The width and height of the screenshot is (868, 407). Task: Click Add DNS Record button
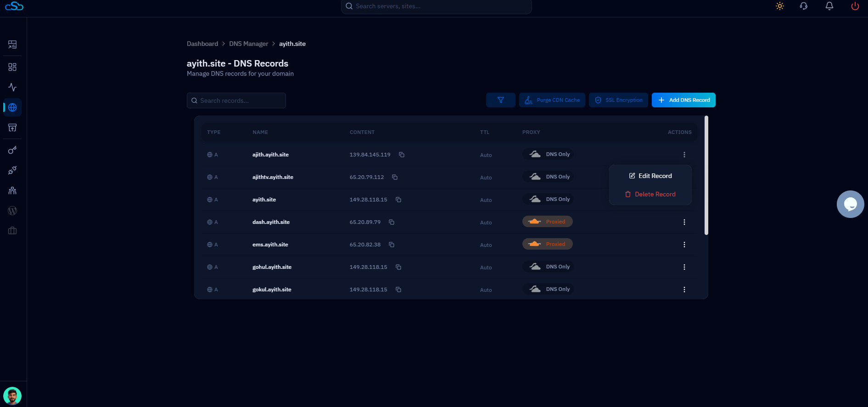click(x=683, y=100)
